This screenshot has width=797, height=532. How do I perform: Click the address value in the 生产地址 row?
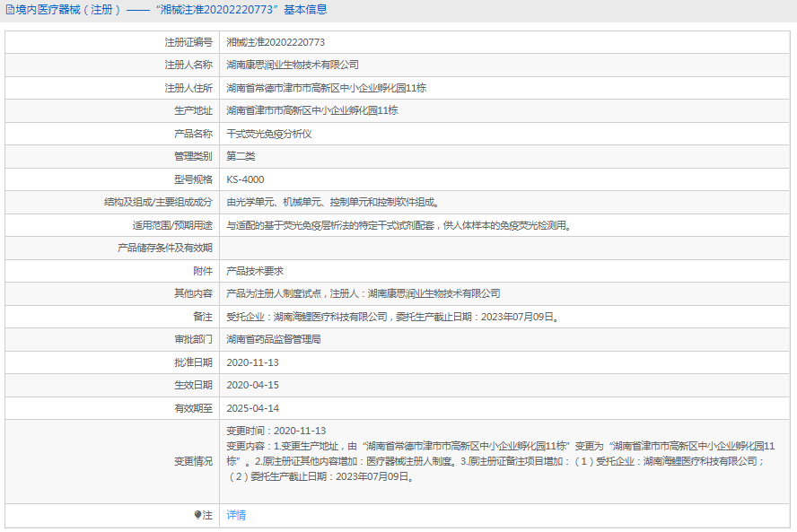pyautogui.click(x=312, y=110)
